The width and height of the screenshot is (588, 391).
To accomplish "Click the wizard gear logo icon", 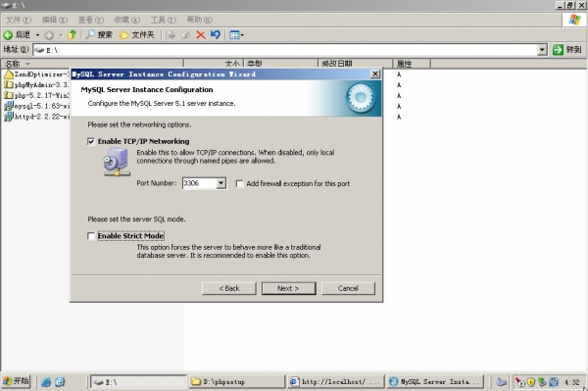I will [361, 98].
